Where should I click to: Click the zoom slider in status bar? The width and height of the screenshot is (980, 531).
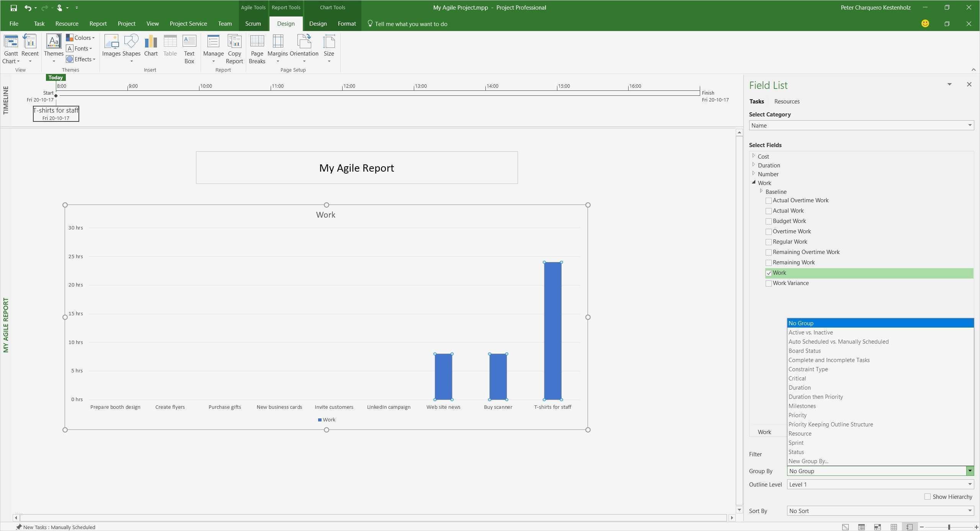[949, 527]
